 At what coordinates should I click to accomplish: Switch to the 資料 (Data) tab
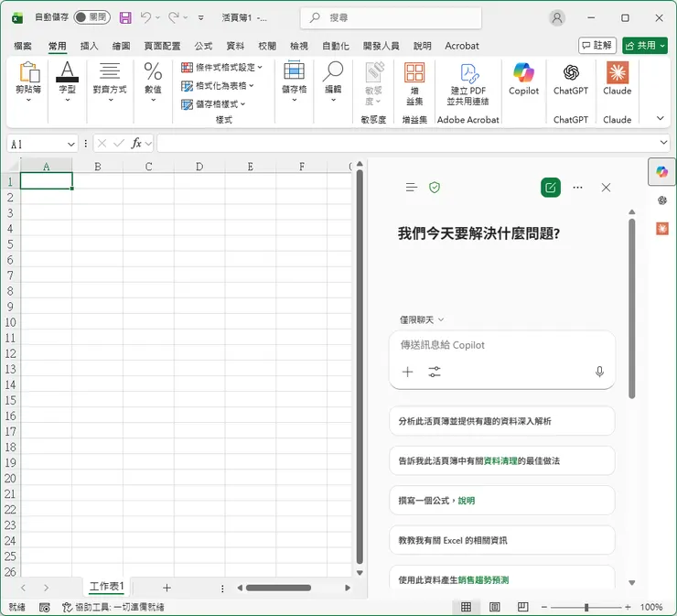(235, 46)
